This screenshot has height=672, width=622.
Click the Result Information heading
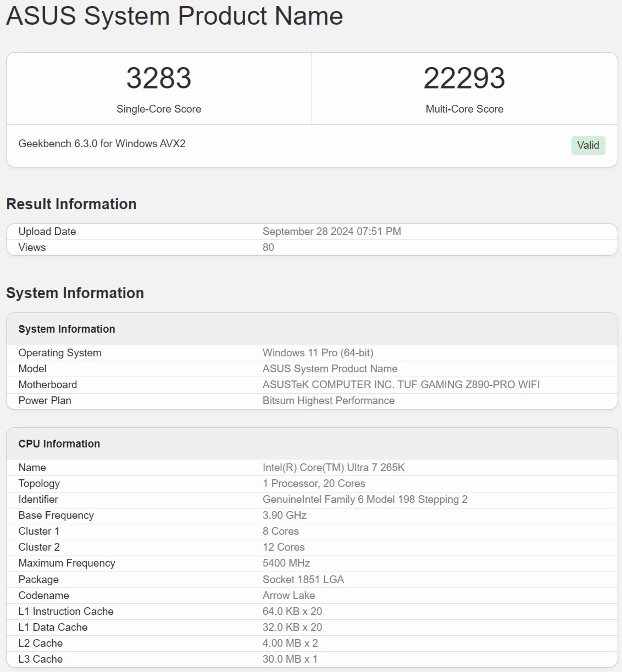(71, 204)
